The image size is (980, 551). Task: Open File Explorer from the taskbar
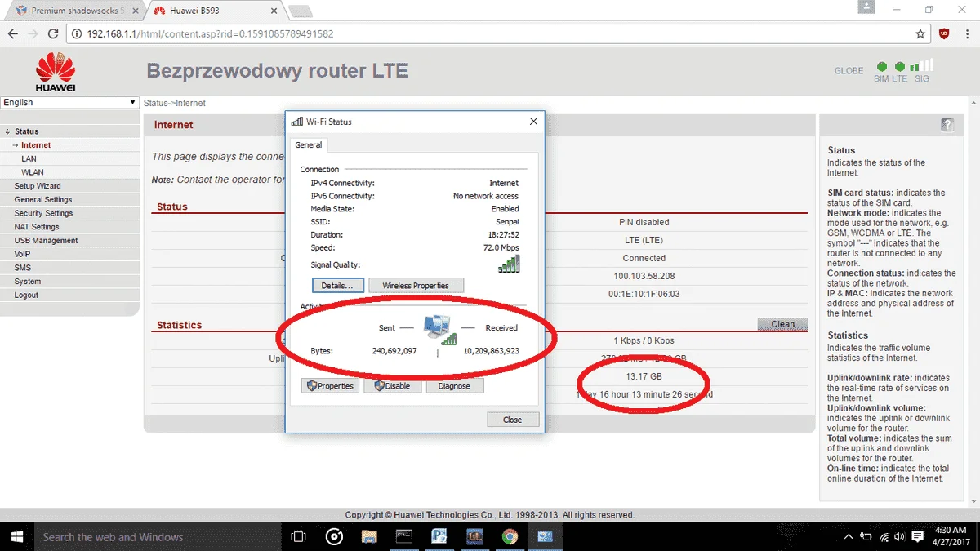369,536
